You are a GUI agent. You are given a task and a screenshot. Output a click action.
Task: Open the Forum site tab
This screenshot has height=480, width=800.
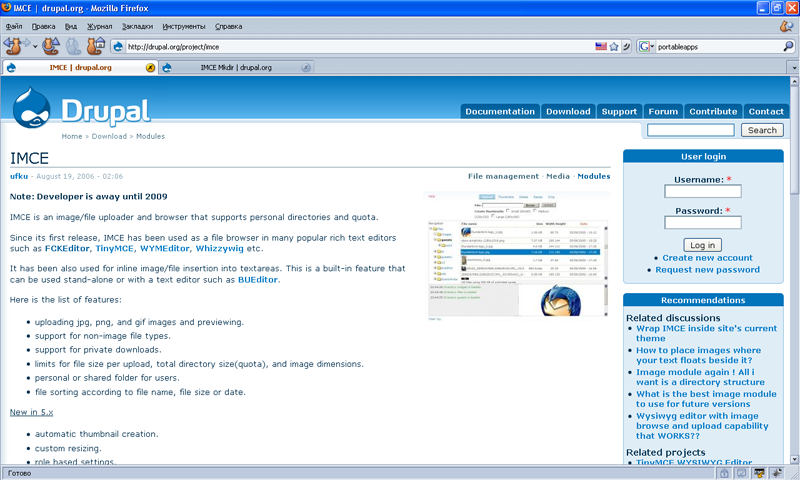pyautogui.click(x=663, y=112)
